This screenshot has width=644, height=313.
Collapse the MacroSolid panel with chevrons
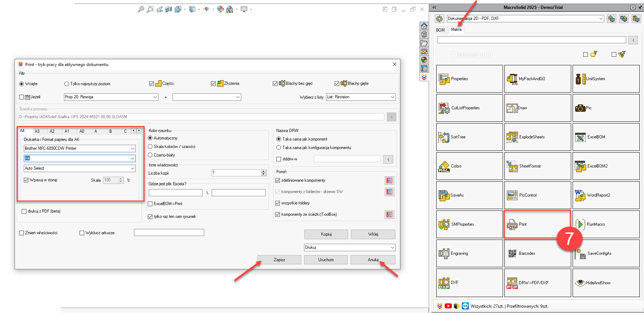click(x=434, y=7)
